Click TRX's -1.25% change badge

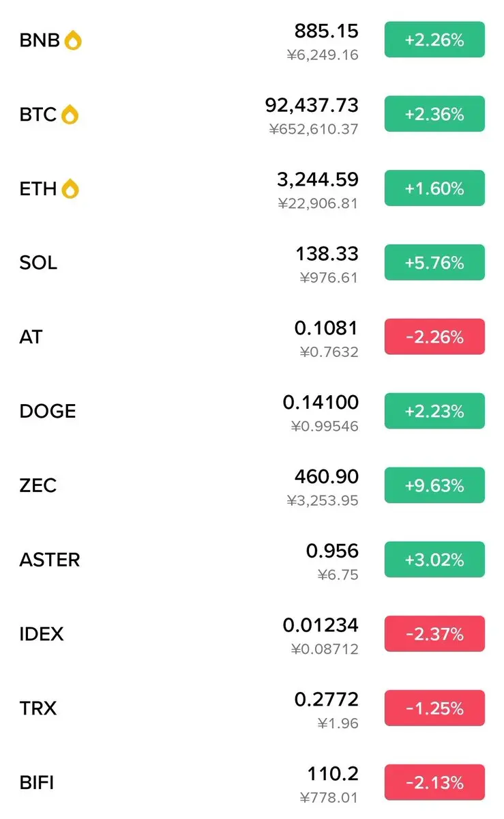point(434,708)
